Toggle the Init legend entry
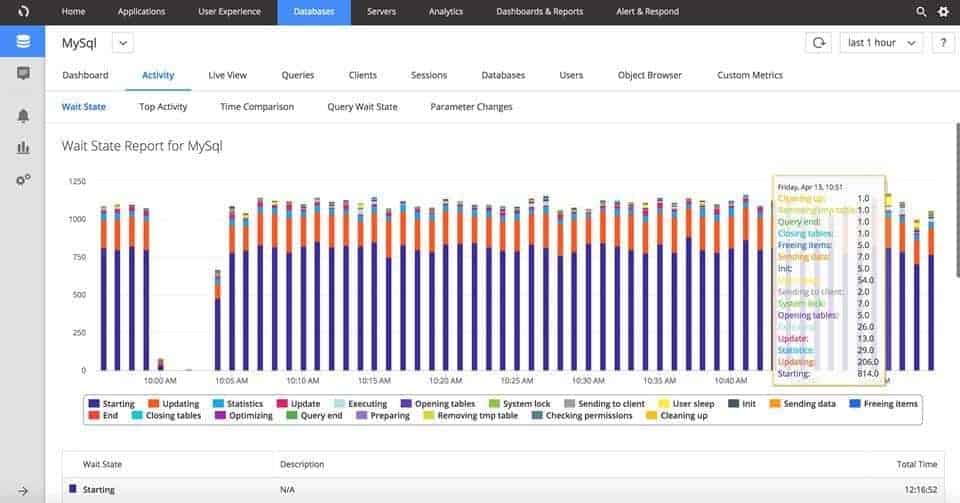The height and width of the screenshot is (503, 960). coord(741,404)
